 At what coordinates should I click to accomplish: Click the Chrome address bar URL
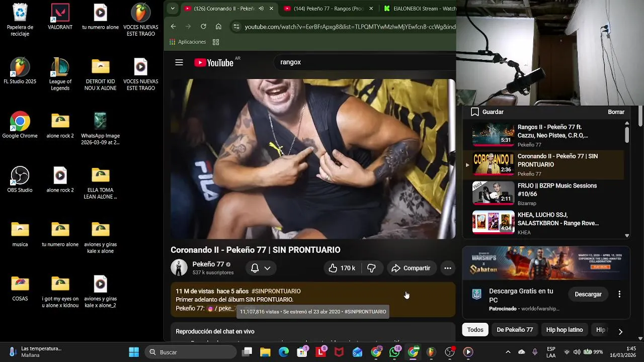tap(350, 27)
